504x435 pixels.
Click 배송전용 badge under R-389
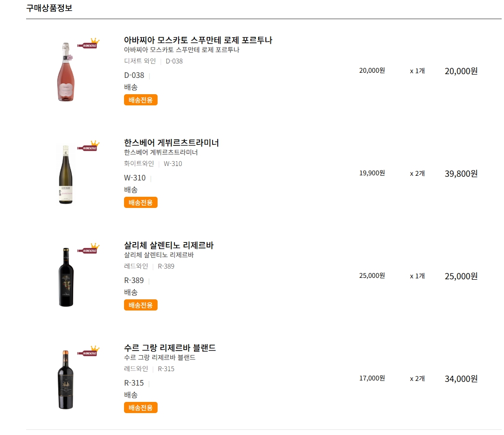141,305
